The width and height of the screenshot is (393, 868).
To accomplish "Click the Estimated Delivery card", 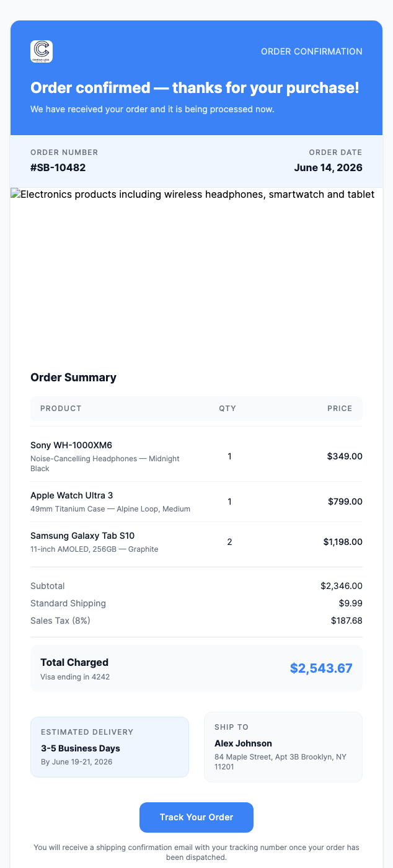I will (110, 746).
